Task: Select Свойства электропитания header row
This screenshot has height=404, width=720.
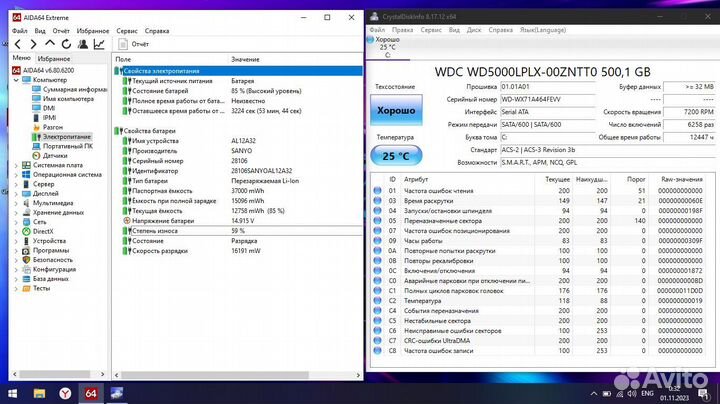Action: pyautogui.click(x=238, y=71)
